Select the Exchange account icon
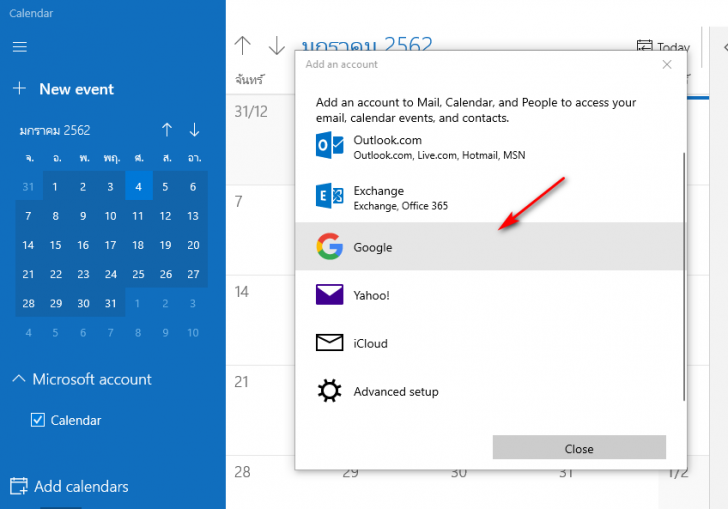Viewport: 728px width, 509px height. [x=330, y=196]
